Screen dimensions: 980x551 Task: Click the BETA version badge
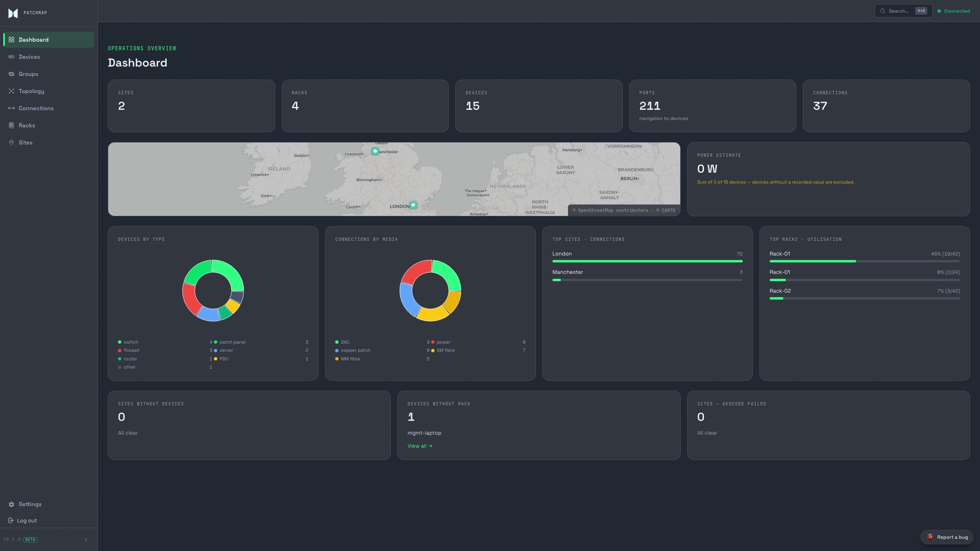coord(31,540)
